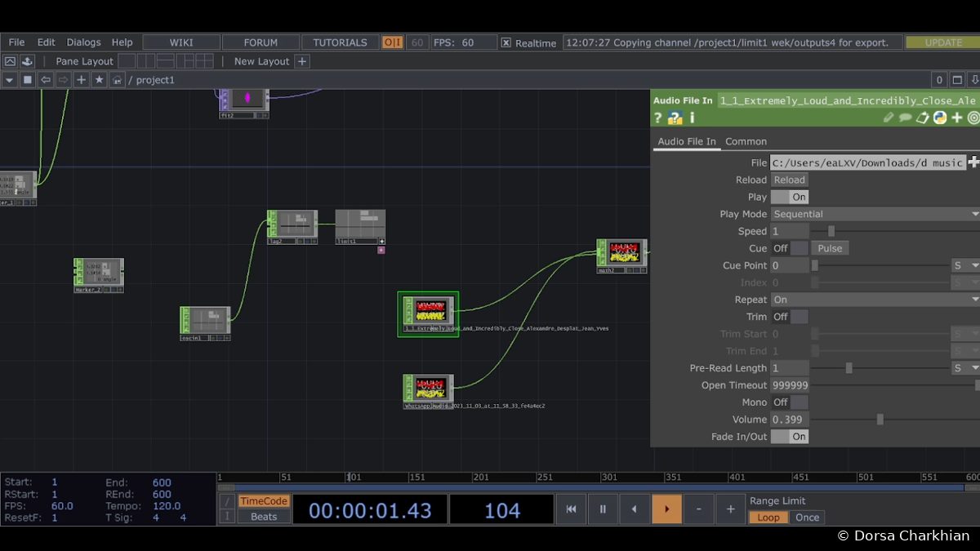
Task: Open the File menu
Action: [x=16, y=42]
